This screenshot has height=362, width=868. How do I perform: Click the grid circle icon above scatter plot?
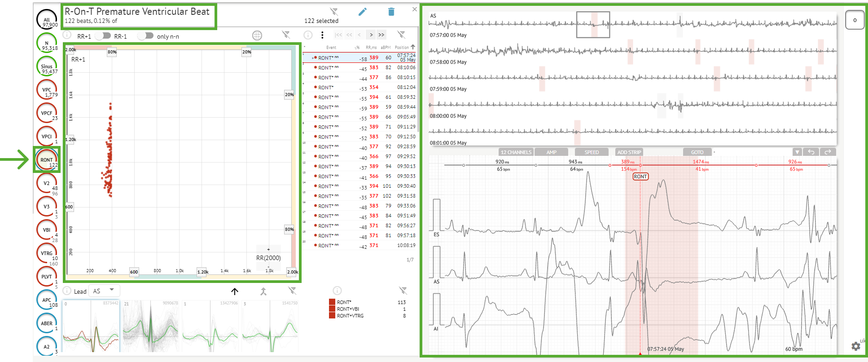click(x=257, y=35)
